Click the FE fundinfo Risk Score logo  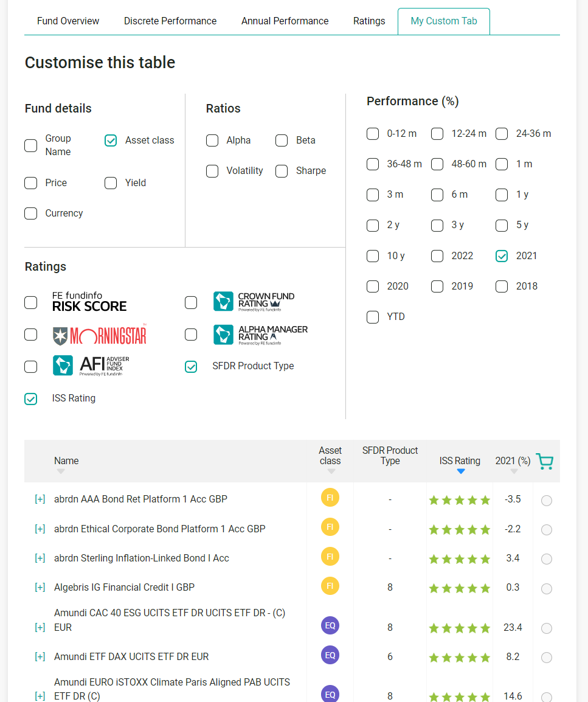coord(89,302)
